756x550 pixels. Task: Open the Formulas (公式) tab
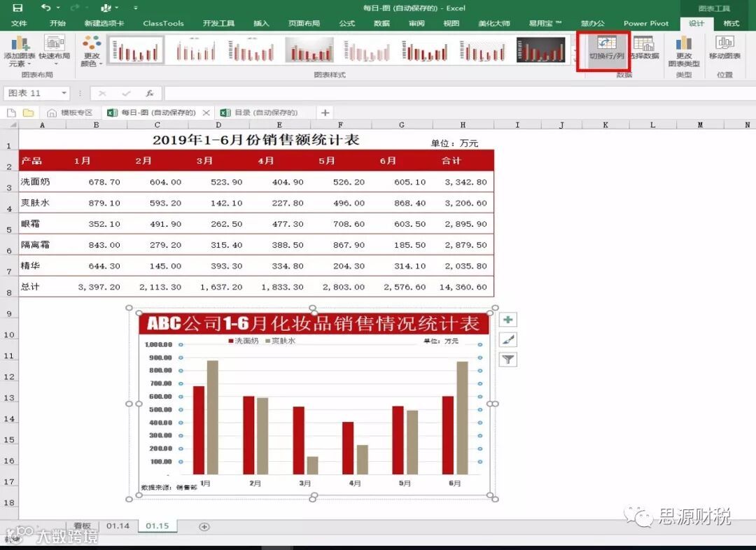(346, 23)
